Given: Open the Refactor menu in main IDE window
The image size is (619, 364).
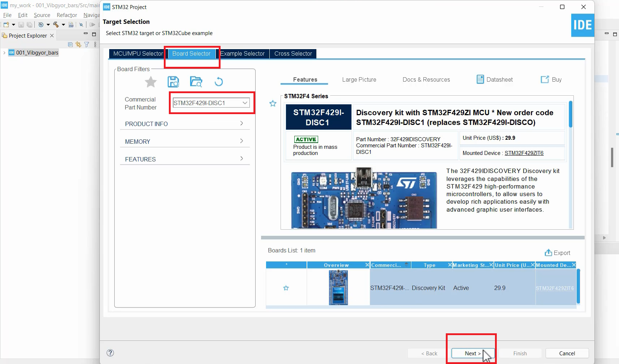Looking at the screenshot, I should point(67,15).
